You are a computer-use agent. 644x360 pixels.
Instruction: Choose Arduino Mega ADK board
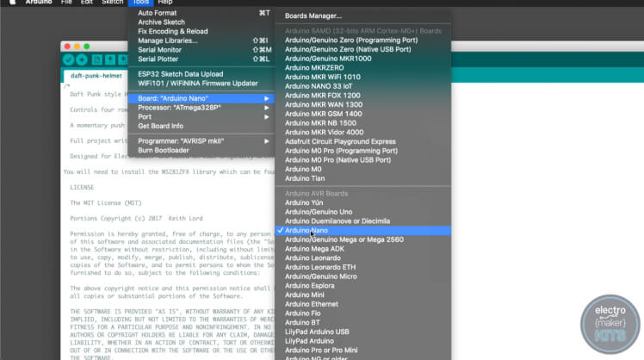point(363,249)
